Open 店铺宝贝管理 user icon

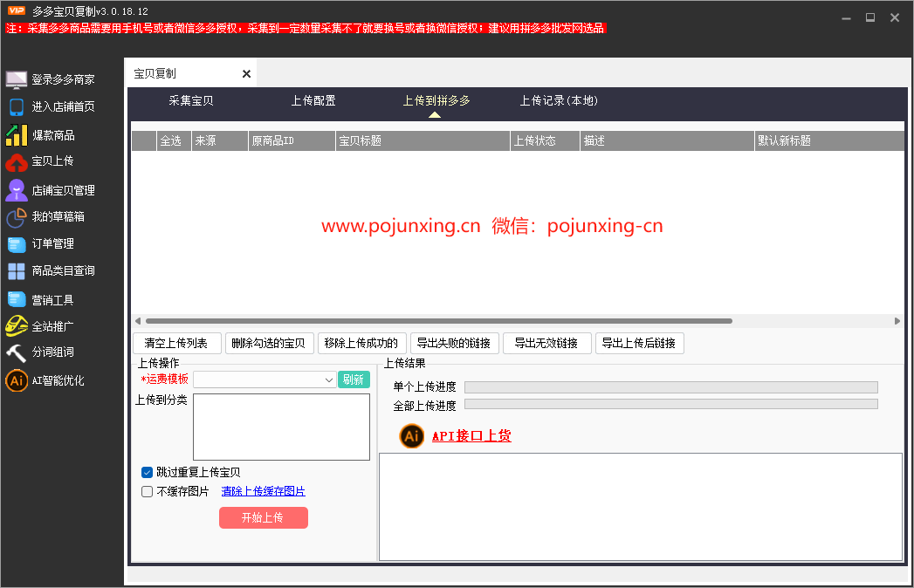17,190
